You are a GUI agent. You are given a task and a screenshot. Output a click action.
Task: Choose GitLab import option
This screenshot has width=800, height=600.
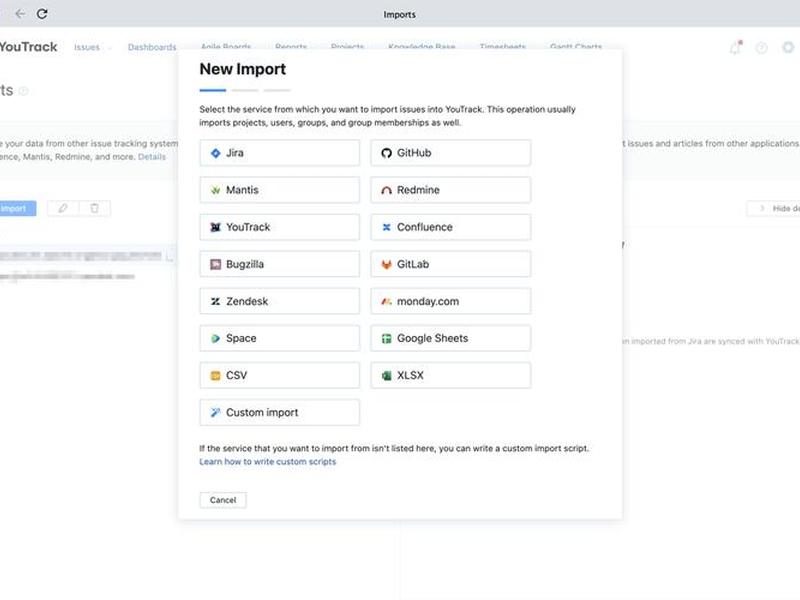pyautogui.click(x=451, y=264)
